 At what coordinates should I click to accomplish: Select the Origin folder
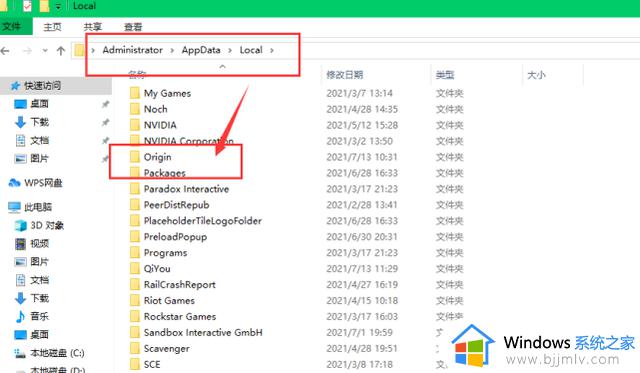tap(157, 157)
